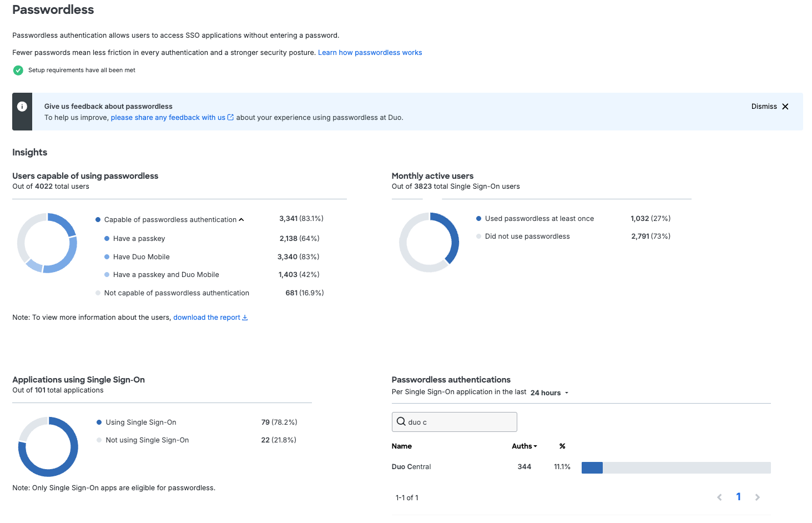
Task: Click legend dot for Using Single Sign-On
Action: coord(99,423)
